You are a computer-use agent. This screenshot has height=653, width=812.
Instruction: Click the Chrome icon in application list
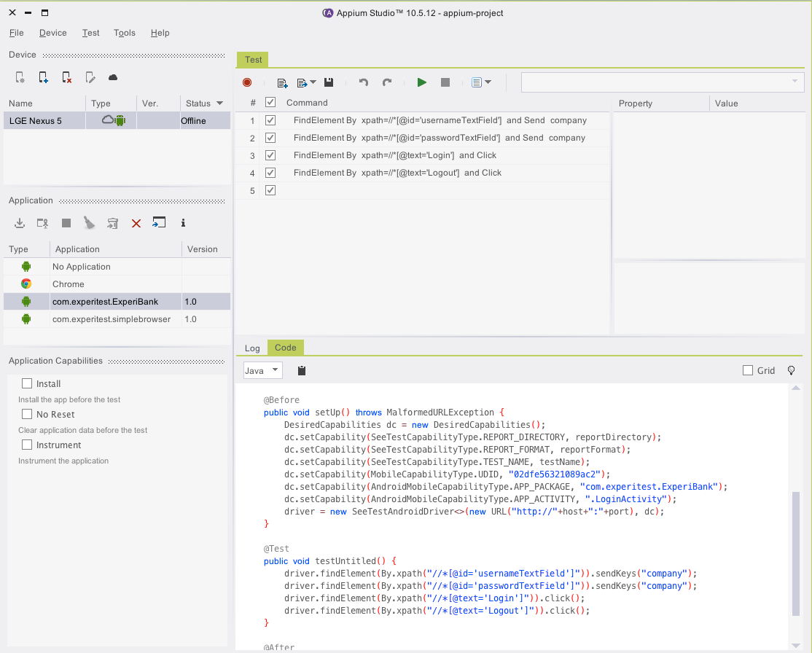click(26, 284)
